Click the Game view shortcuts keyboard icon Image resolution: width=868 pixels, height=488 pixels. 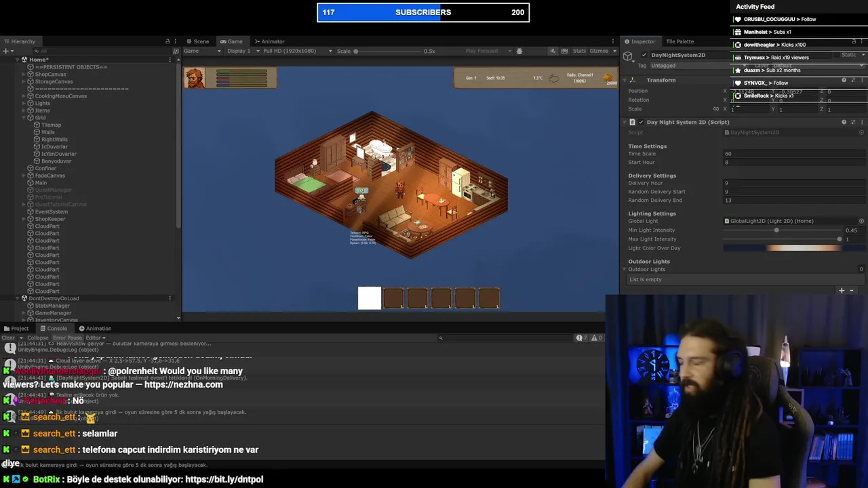pos(564,51)
